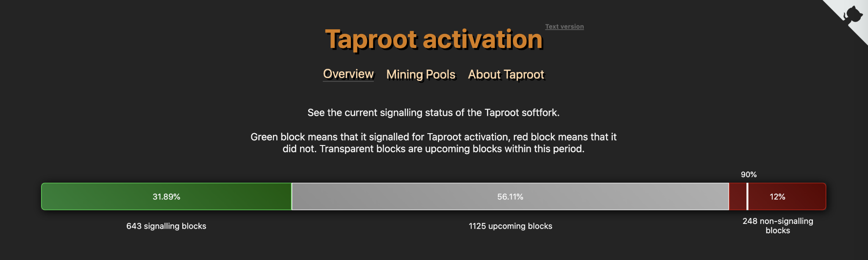Click the 90% label above the bar
This screenshot has width=868, height=260.
click(x=748, y=175)
